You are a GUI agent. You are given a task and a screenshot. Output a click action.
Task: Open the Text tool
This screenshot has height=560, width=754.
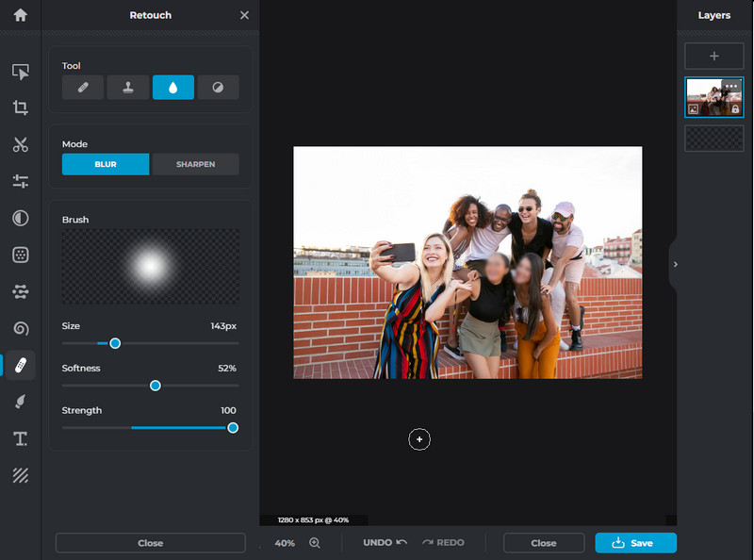[x=20, y=439]
